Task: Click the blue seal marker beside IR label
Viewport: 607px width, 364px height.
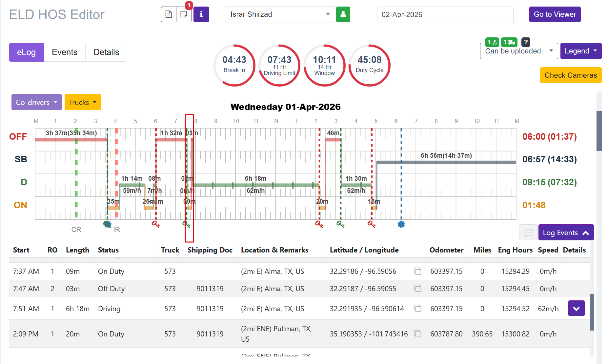Action: (108, 224)
